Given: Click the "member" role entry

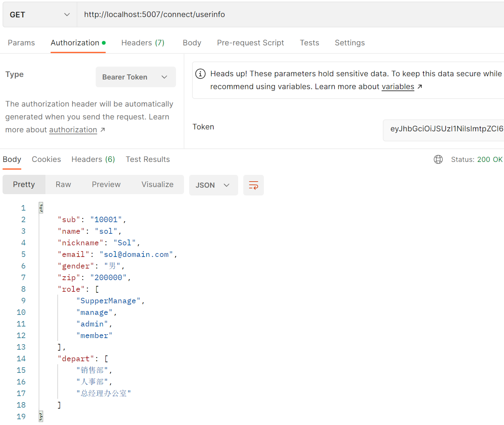Looking at the screenshot, I should point(94,335).
